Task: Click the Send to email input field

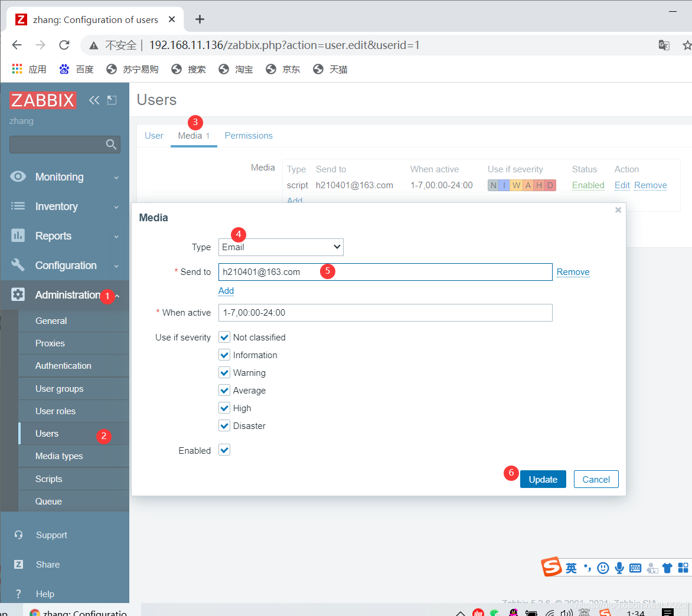Action: point(386,272)
